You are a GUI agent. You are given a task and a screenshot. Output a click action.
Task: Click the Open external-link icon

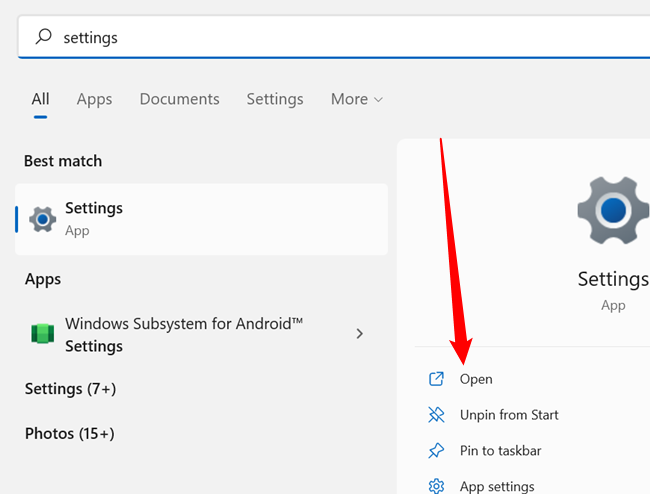point(436,379)
